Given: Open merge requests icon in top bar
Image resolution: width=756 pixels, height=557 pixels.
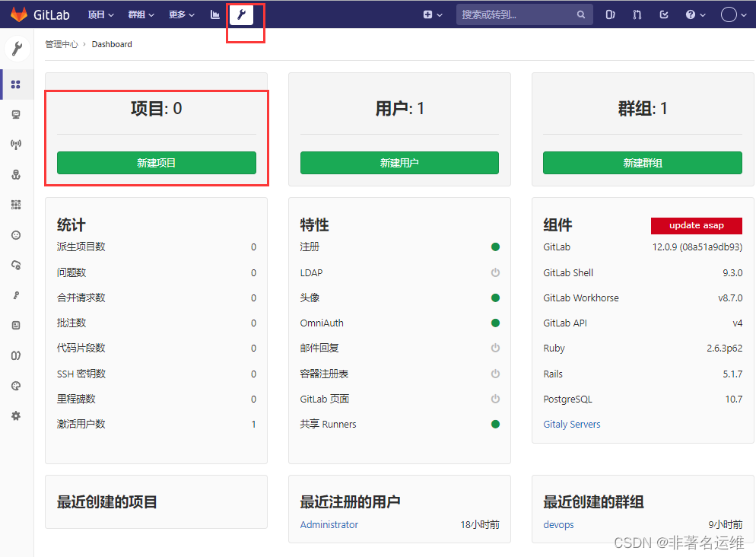Looking at the screenshot, I should click(x=637, y=15).
